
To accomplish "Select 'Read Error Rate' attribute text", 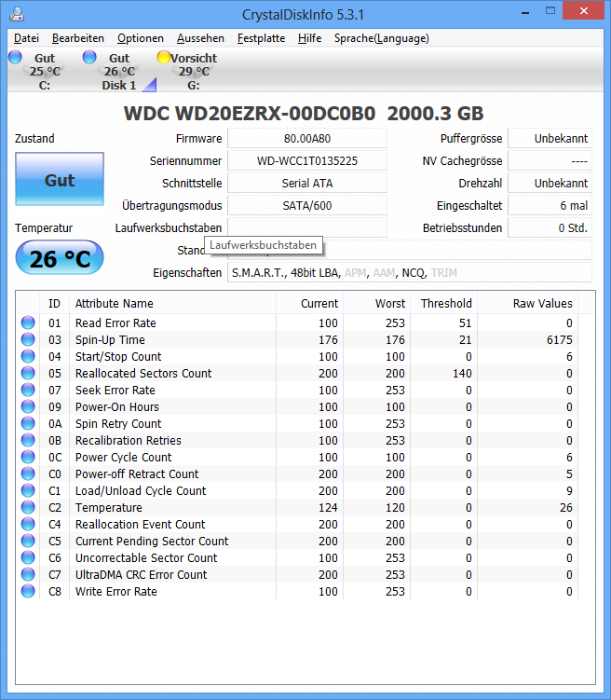I will 115,323.
